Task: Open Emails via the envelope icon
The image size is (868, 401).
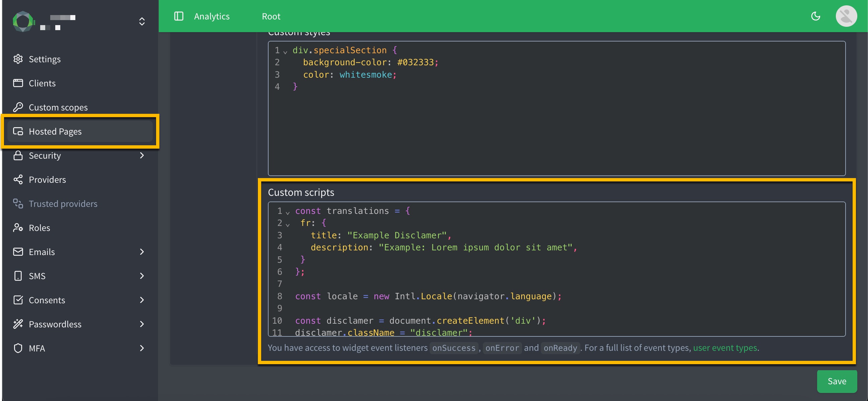Action: 18,251
